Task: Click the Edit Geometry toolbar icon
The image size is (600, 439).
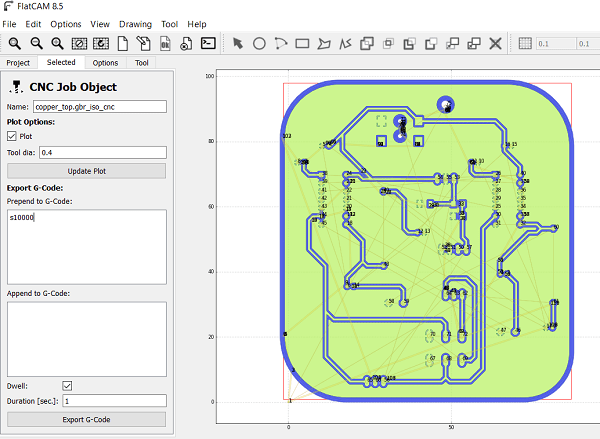Action: coord(143,43)
